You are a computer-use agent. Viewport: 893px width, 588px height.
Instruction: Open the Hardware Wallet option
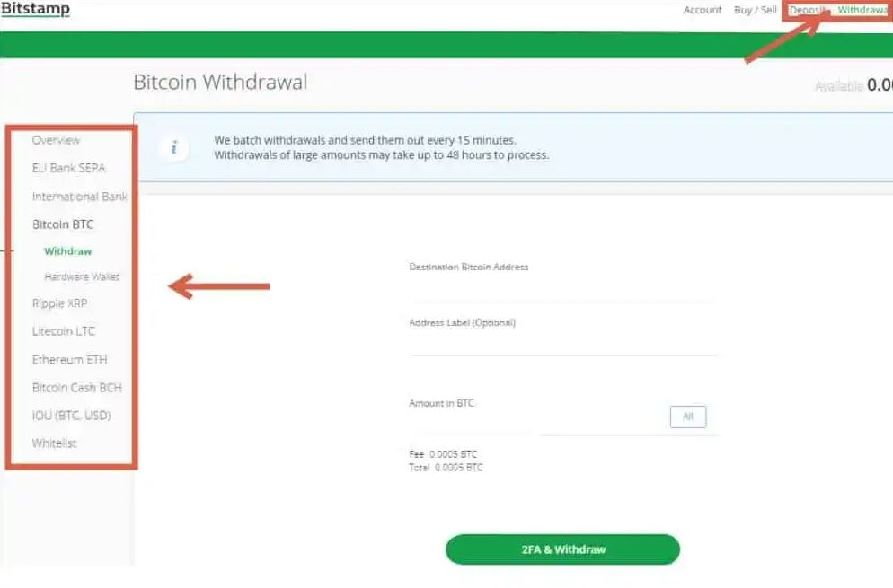click(x=82, y=276)
